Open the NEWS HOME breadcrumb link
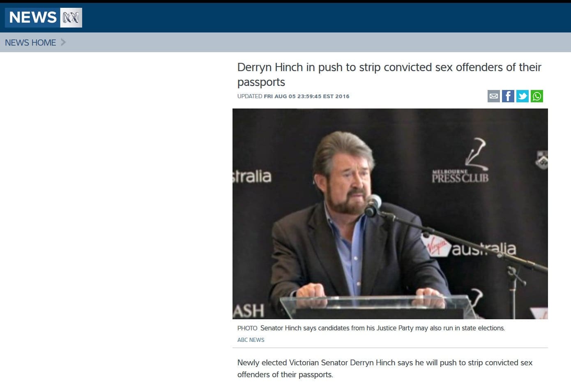Screen dimensions: 571x392 30,42
